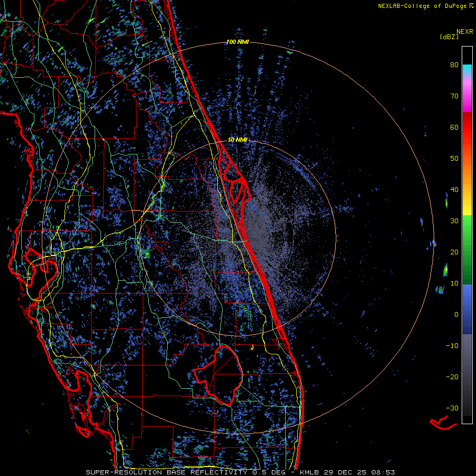Click the 40 value on the dBZ scale
The height and width of the screenshot is (476, 476).
click(x=454, y=190)
